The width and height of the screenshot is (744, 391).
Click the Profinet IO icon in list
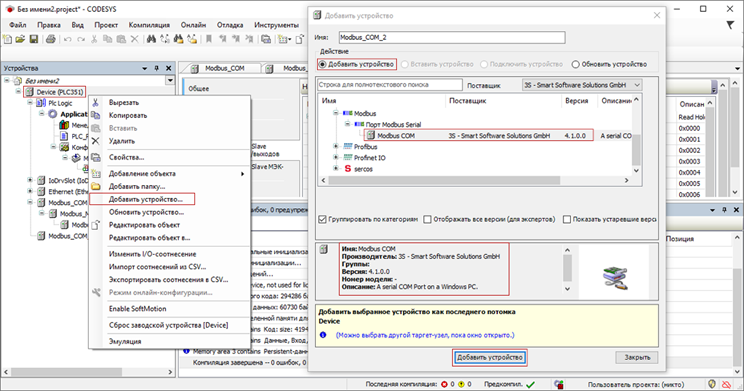click(x=348, y=158)
